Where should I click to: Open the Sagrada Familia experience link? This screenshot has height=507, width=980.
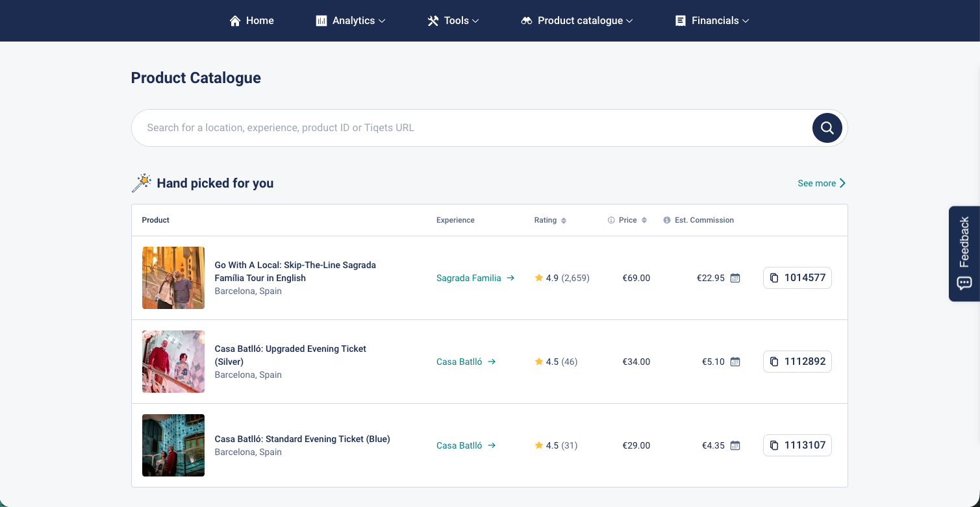tap(475, 278)
